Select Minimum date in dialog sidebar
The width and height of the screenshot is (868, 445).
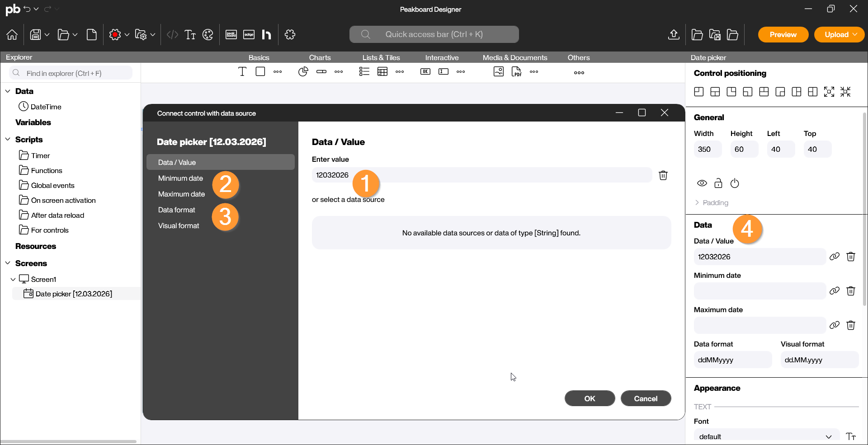pos(180,178)
